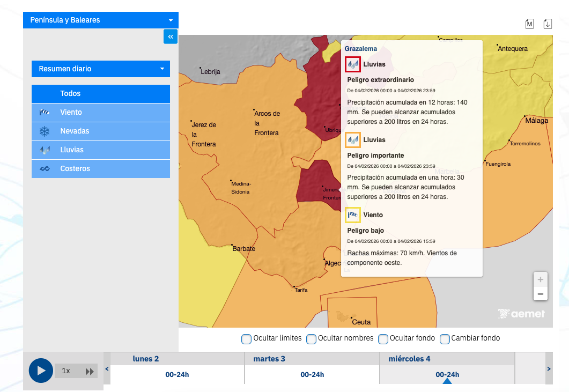The image size is (569, 392).
Task: Click the download file icon
Action: (548, 24)
